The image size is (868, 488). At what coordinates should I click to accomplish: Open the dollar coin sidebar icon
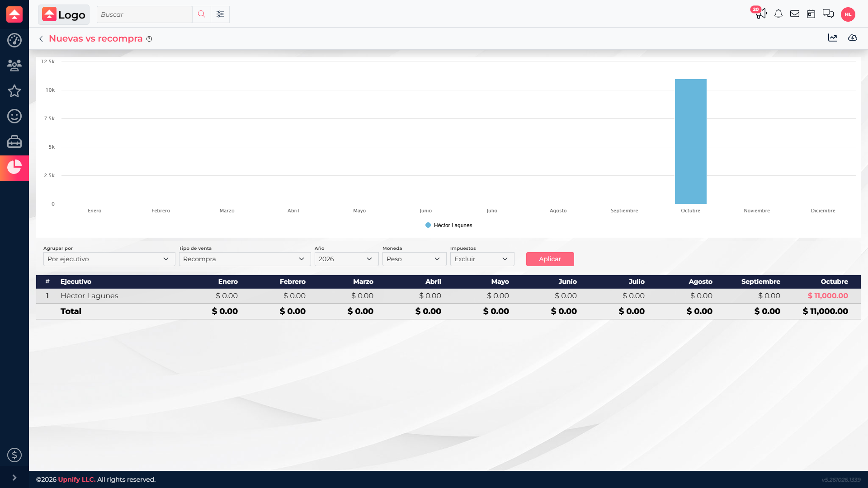coord(14,455)
